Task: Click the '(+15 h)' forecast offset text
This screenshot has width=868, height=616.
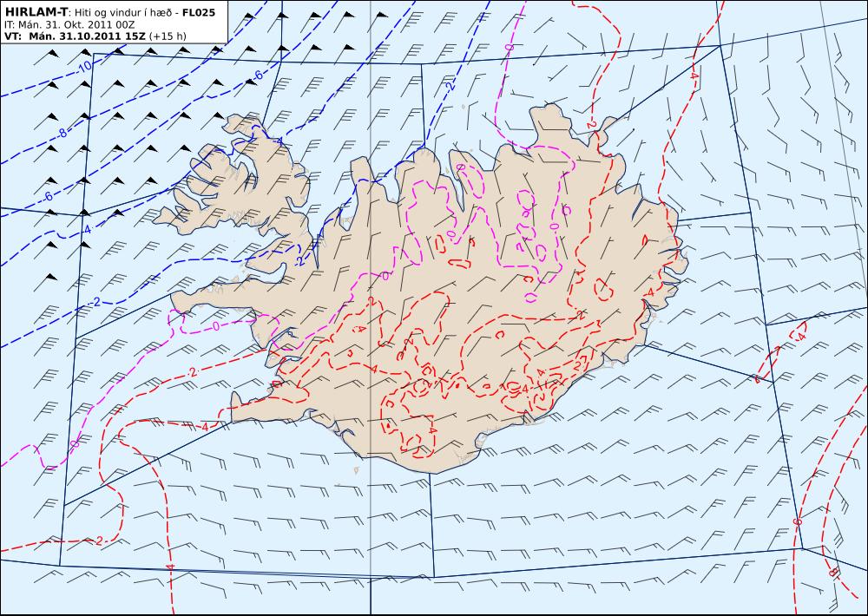Action: tap(168, 36)
